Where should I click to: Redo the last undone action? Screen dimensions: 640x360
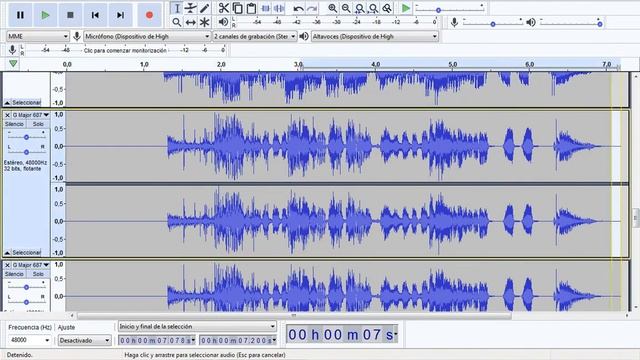(x=312, y=8)
